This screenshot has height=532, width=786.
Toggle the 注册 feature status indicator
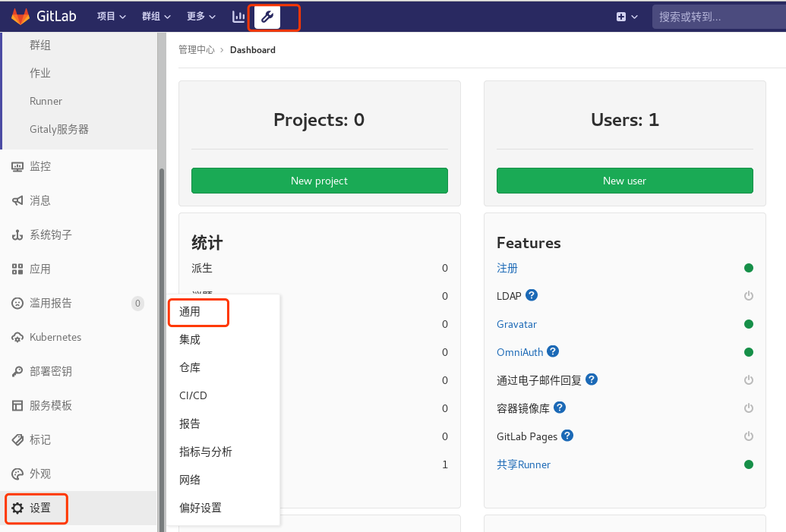[x=749, y=268]
